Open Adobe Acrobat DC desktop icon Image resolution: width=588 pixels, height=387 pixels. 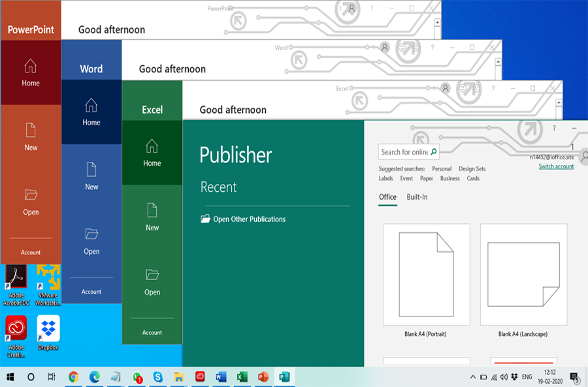pyautogui.click(x=16, y=277)
